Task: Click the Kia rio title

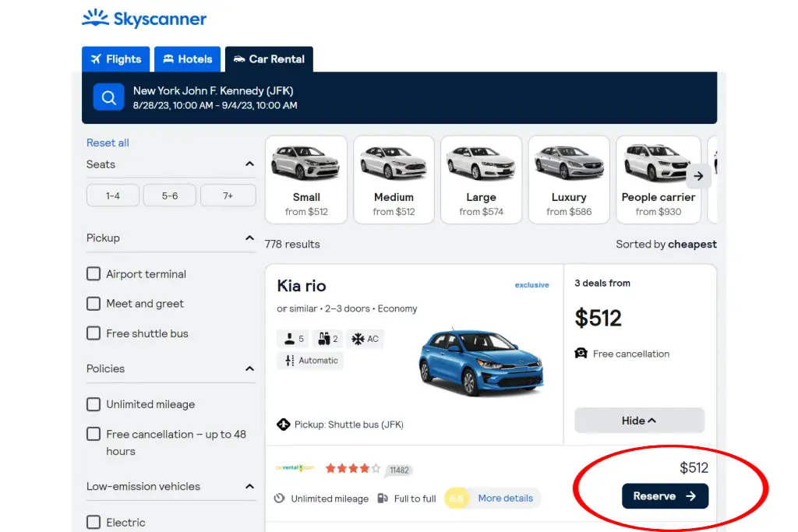Action: (x=302, y=286)
